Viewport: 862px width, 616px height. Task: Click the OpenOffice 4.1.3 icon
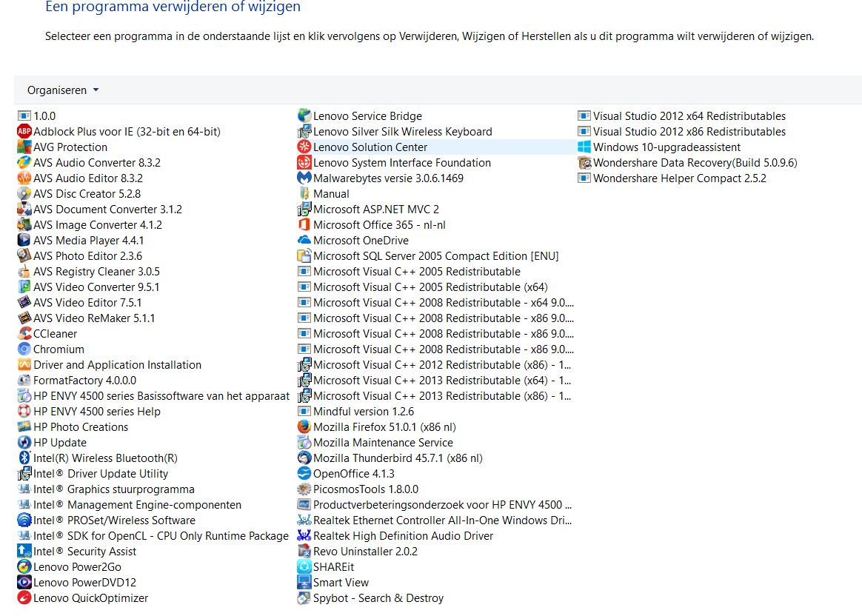coord(304,474)
